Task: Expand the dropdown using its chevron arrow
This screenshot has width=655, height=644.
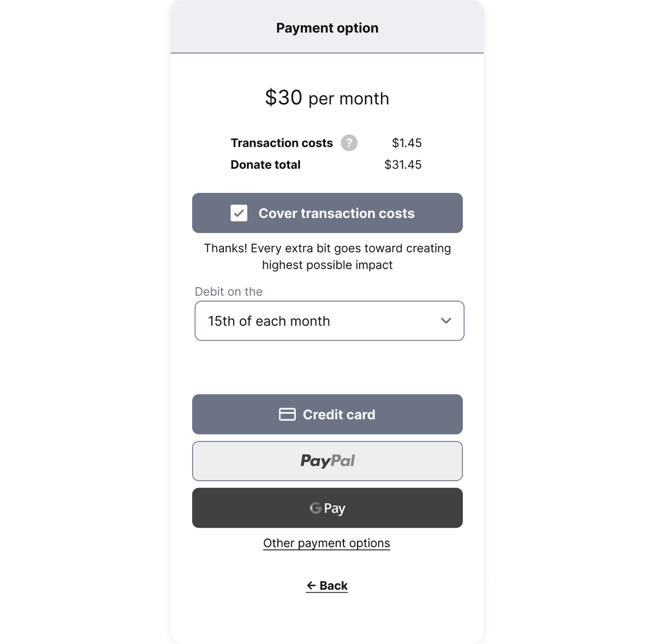Action: click(446, 321)
